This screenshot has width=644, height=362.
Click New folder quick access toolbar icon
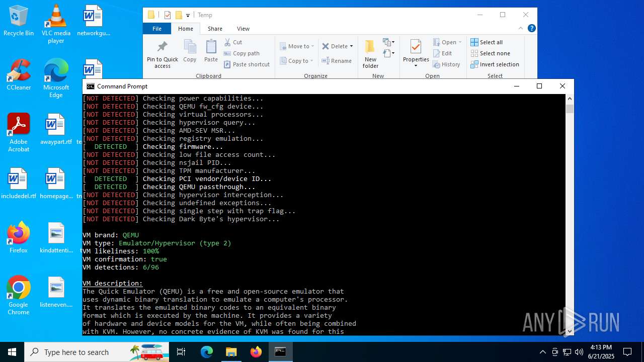click(x=179, y=15)
